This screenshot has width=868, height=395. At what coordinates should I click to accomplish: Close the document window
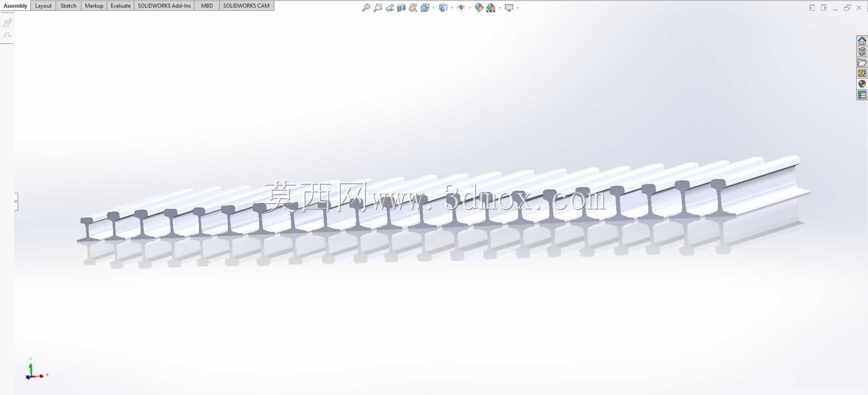coord(859,8)
